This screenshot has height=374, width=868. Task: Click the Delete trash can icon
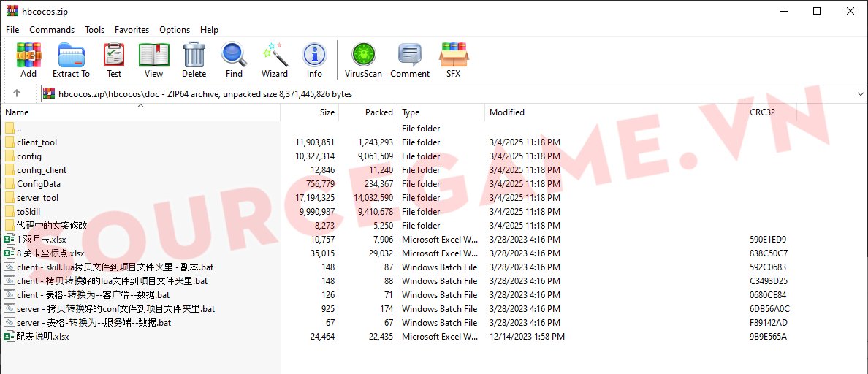[194, 59]
